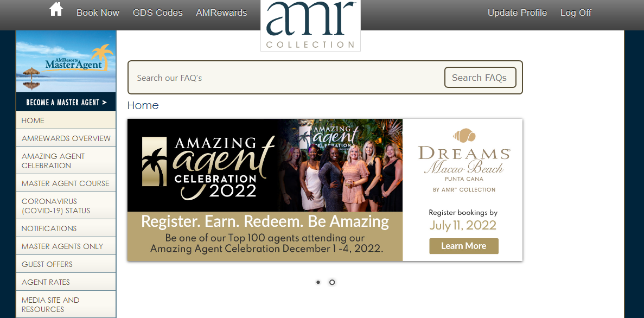Log Off from the site
The width and height of the screenshot is (644, 318).
pyautogui.click(x=576, y=12)
